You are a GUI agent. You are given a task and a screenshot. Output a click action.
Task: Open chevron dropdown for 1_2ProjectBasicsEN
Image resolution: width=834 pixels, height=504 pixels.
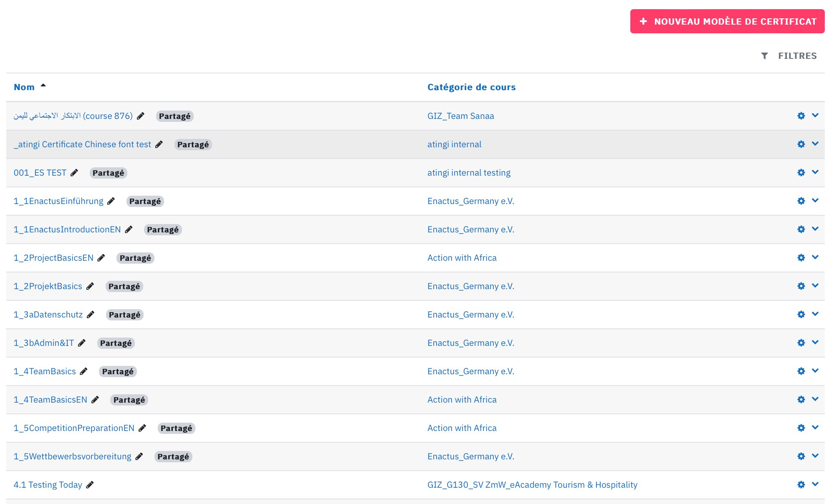[x=815, y=257]
